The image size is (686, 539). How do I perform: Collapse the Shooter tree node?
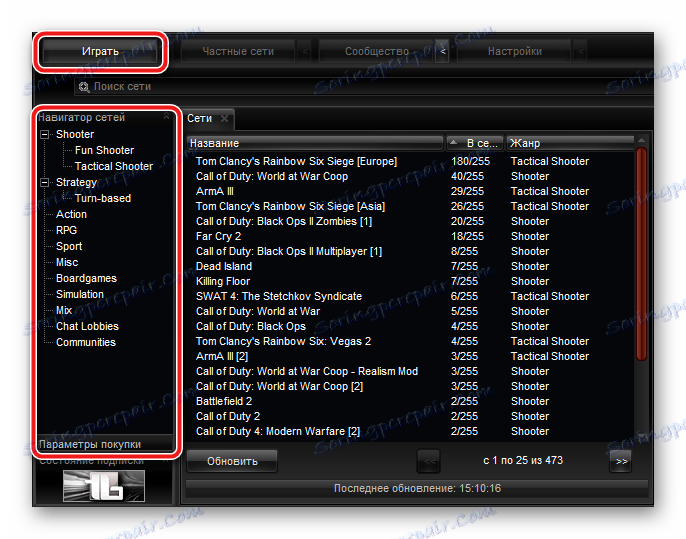(45, 134)
